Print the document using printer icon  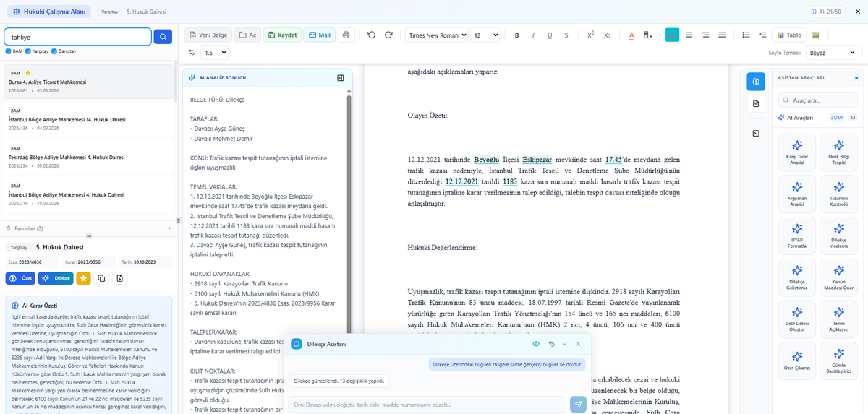click(x=346, y=35)
